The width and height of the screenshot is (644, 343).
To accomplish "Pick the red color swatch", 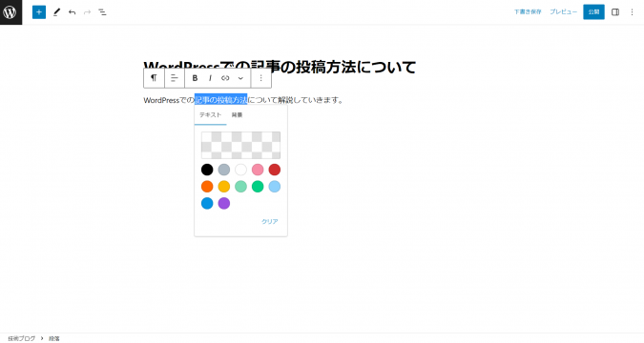I will pyautogui.click(x=275, y=170).
